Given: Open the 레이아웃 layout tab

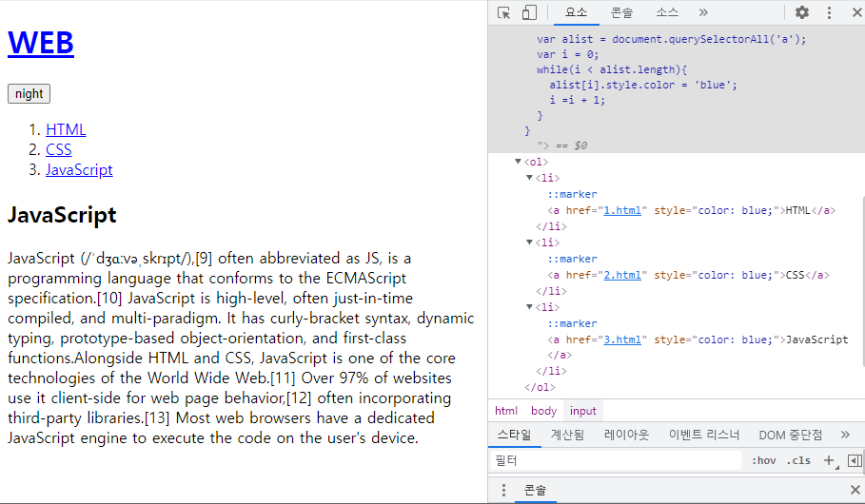Looking at the screenshot, I should [627, 436].
